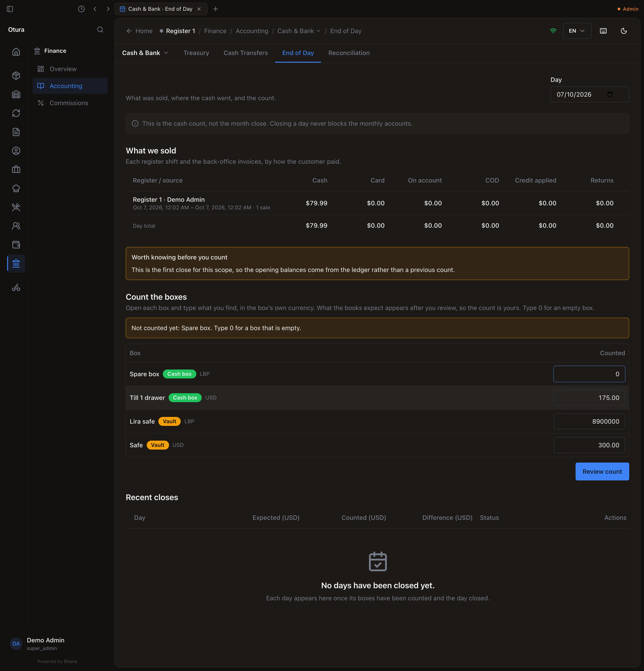Go back with the left chevron icon
644x671 pixels.
pyautogui.click(x=95, y=9)
